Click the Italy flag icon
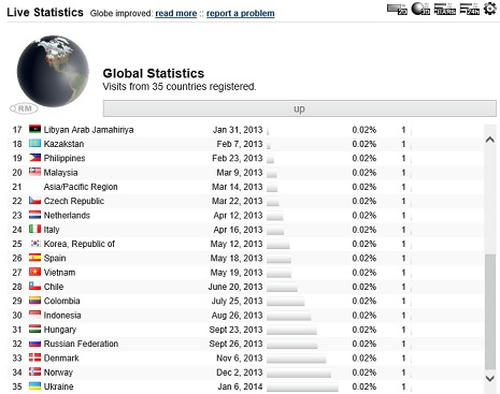The height and width of the screenshot is (394, 500). (x=35, y=229)
